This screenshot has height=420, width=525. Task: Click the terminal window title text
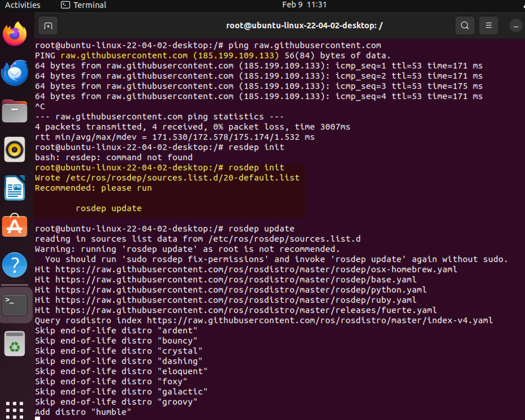[x=304, y=26]
